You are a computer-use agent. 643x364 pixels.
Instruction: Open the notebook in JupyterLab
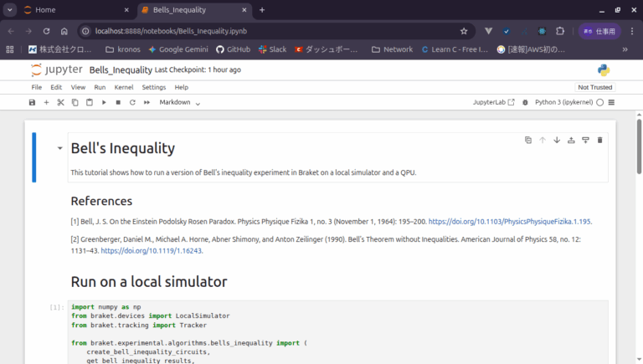coord(493,102)
